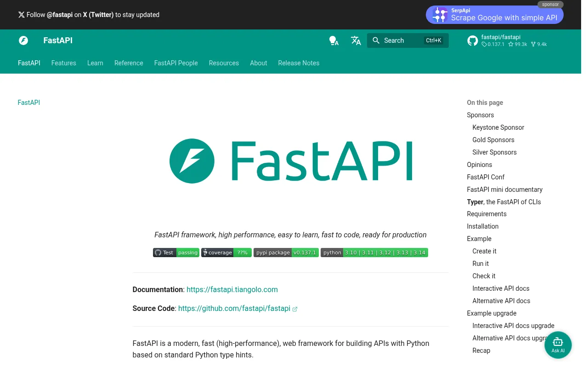Screen dimensions: 588x368
Task: Jump to Silver Sponsors section
Action: point(495,152)
